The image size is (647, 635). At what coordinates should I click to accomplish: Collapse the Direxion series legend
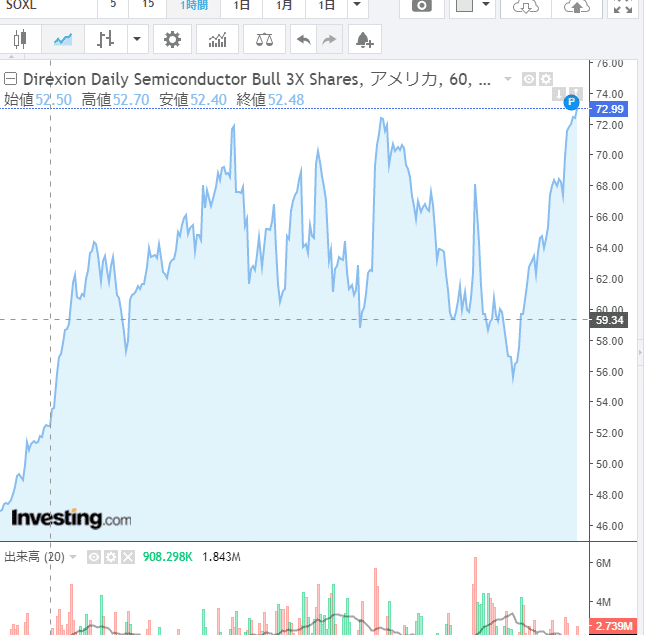point(10,78)
